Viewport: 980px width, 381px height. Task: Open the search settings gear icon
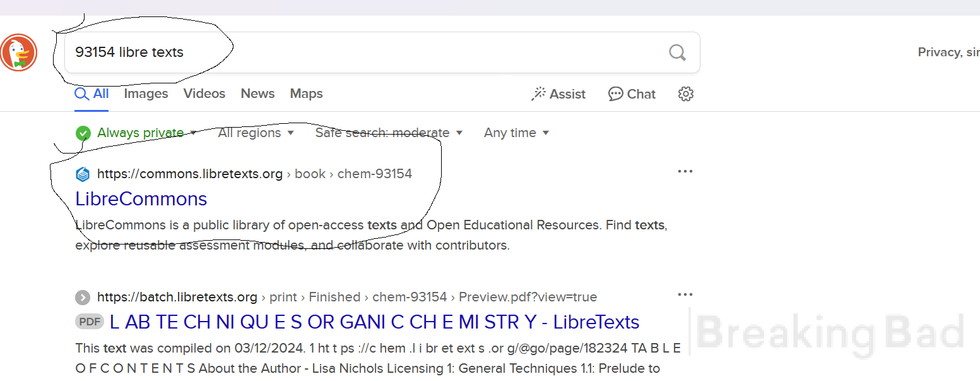click(x=686, y=94)
